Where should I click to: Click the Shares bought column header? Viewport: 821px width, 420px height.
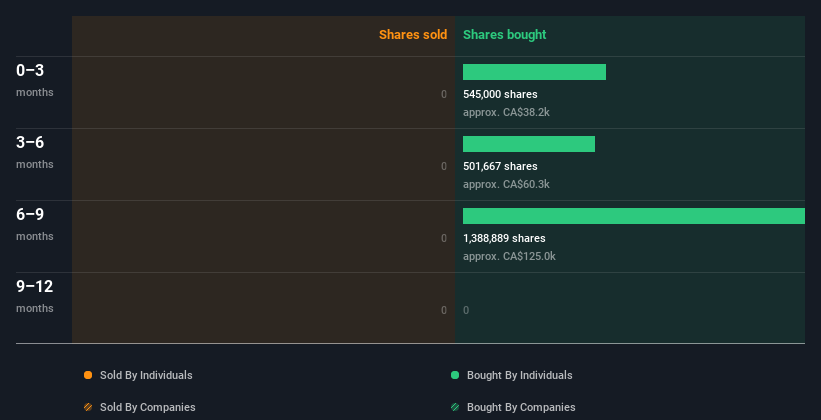coord(504,35)
